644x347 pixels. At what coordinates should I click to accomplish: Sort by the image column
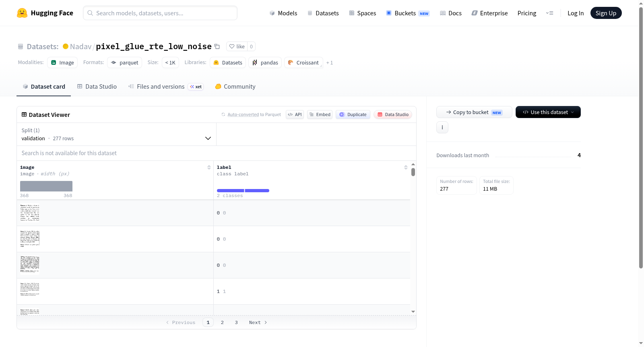209,167
